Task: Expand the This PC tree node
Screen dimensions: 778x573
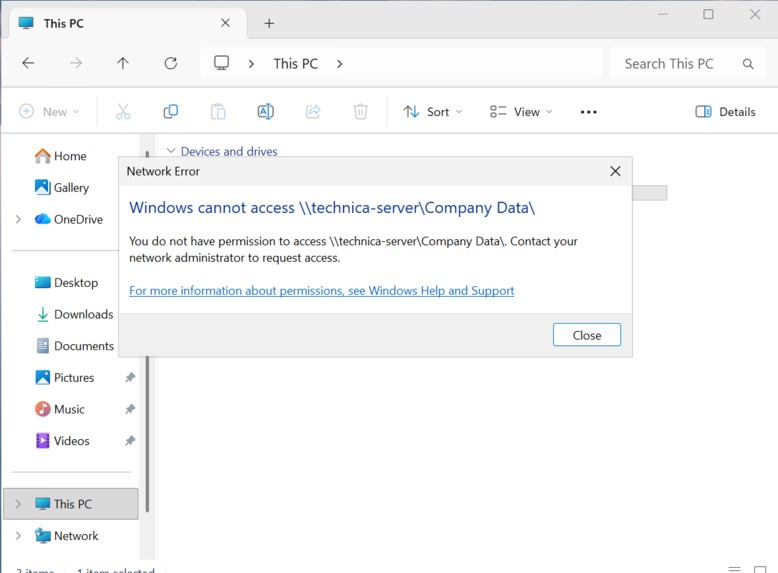Action: [x=18, y=504]
